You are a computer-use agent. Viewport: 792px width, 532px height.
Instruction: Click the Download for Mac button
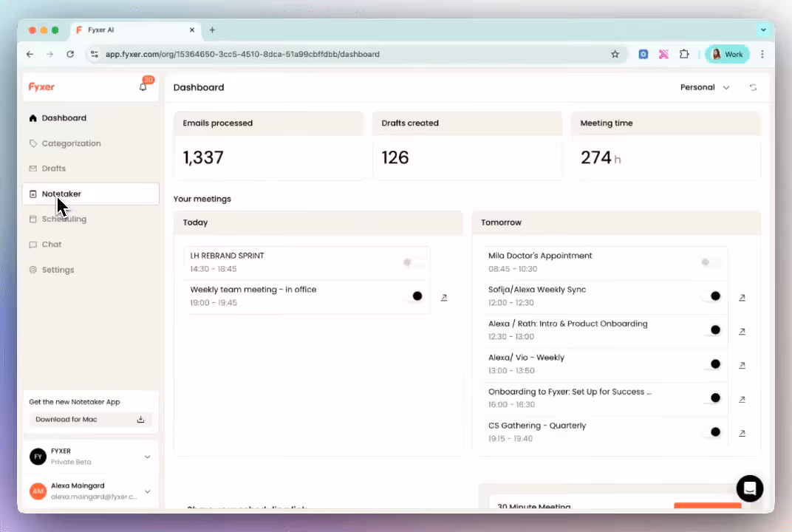pyautogui.click(x=90, y=420)
